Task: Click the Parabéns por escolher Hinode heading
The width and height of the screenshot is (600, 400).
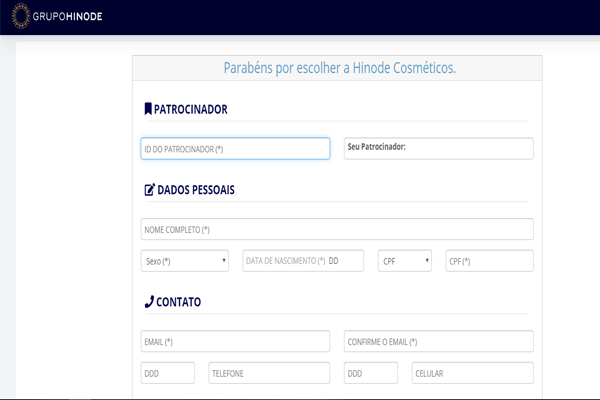Action: [338, 68]
